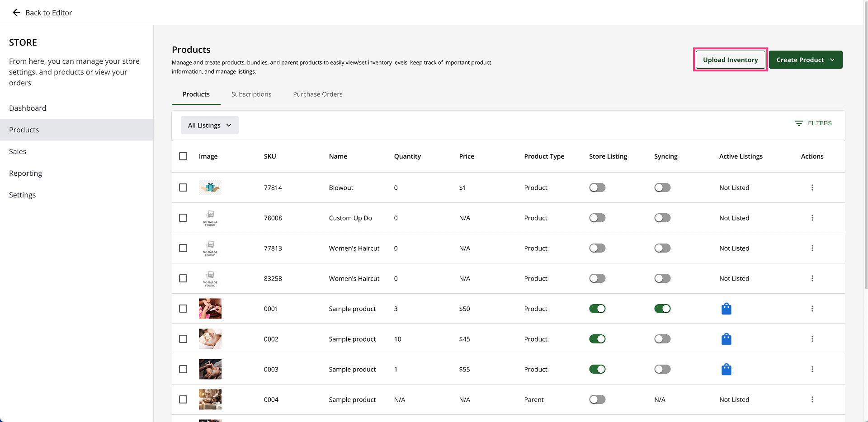Enable Store Listing toggle for Blowout
Viewport: 868px width, 422px height.
coord(597,188)
